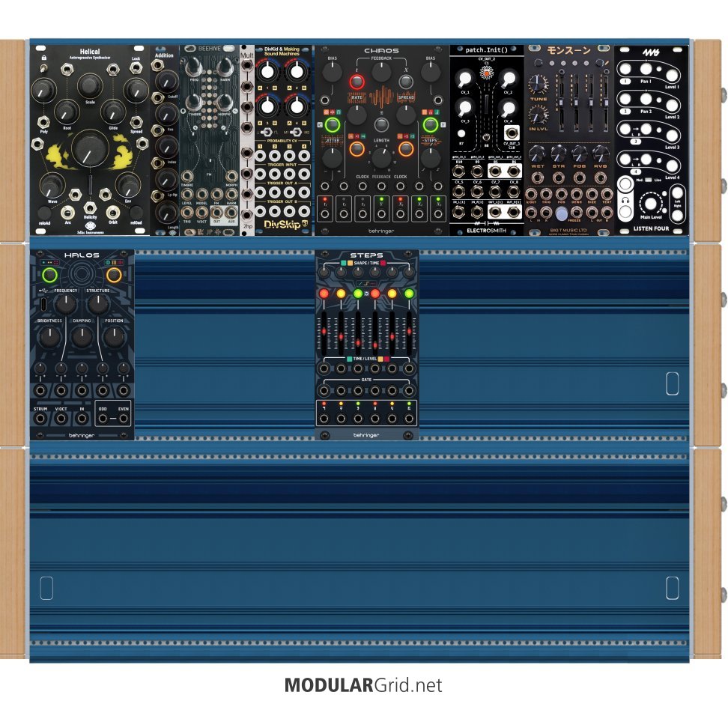Click the headphone icon on Listen Four
728x701 pixels.
[x=625, y=200]
